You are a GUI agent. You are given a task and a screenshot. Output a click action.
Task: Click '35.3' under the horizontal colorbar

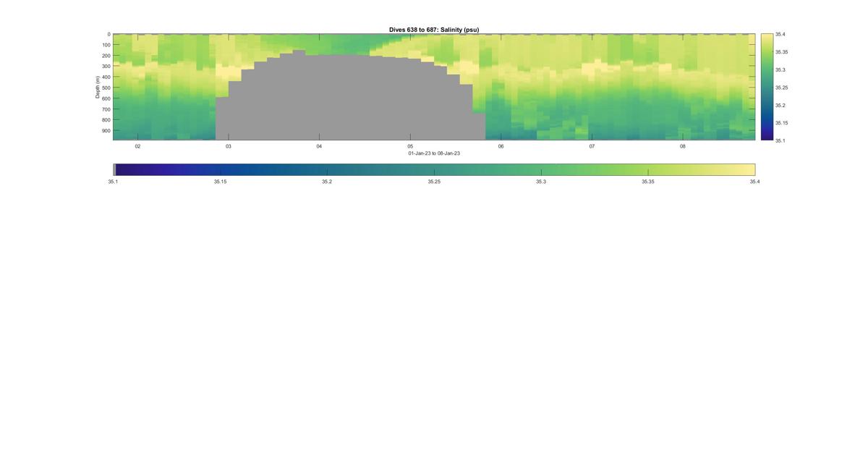tap(541, 182)
